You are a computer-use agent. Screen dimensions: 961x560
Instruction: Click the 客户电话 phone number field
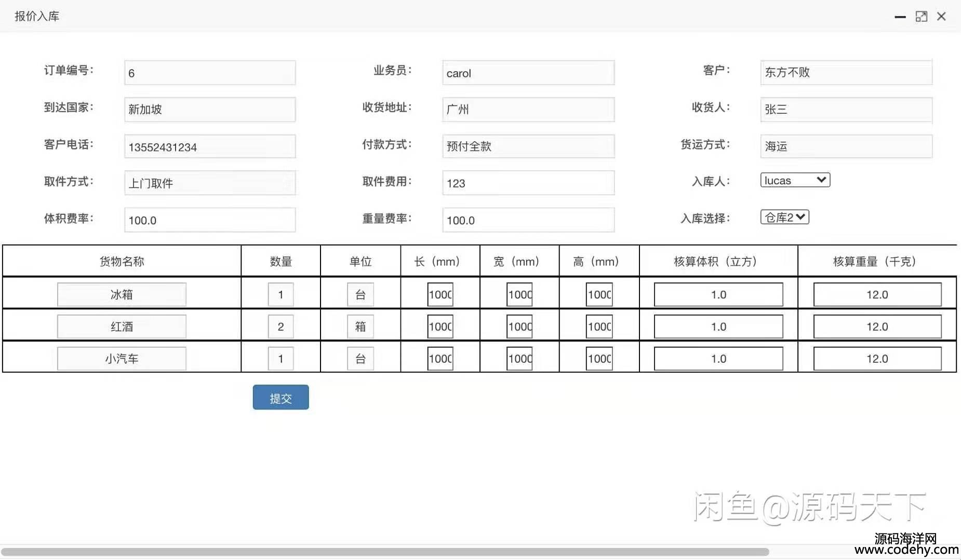[x=210, y=147]
